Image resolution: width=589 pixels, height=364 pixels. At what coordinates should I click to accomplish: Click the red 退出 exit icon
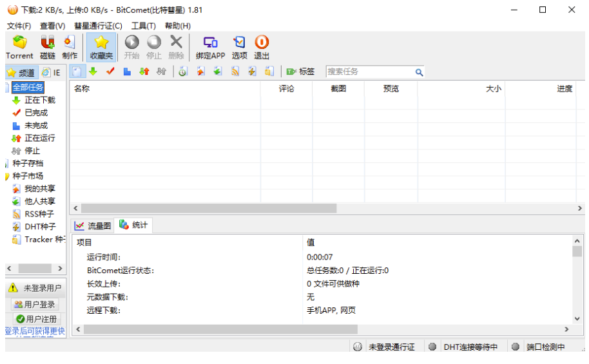coord(262,47)
